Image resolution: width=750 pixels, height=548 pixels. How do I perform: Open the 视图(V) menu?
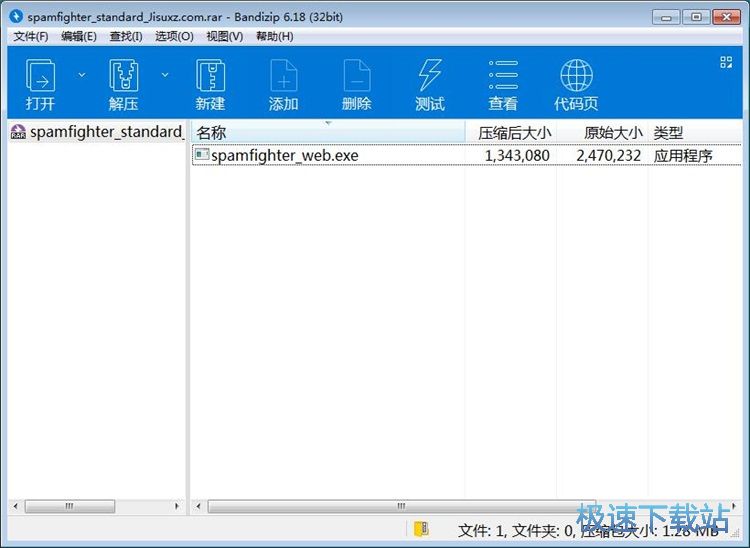(225, 36)
